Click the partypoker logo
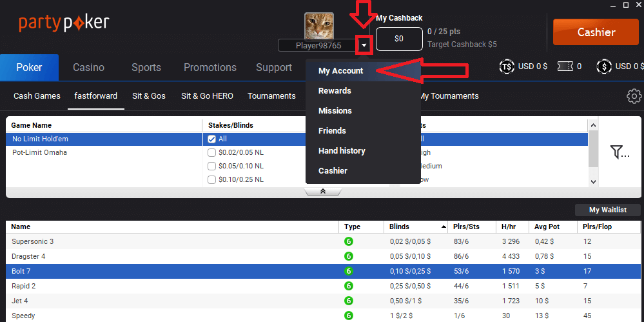The width and height of the screenshot is (644, 322). (x=64, y=23)
